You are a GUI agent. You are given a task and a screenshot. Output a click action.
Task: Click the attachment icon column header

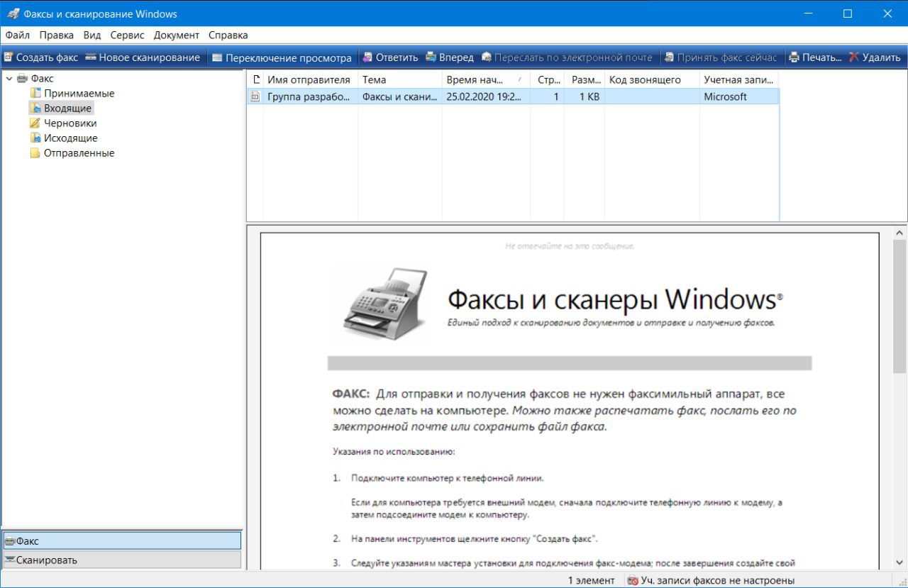click(255, 79)
